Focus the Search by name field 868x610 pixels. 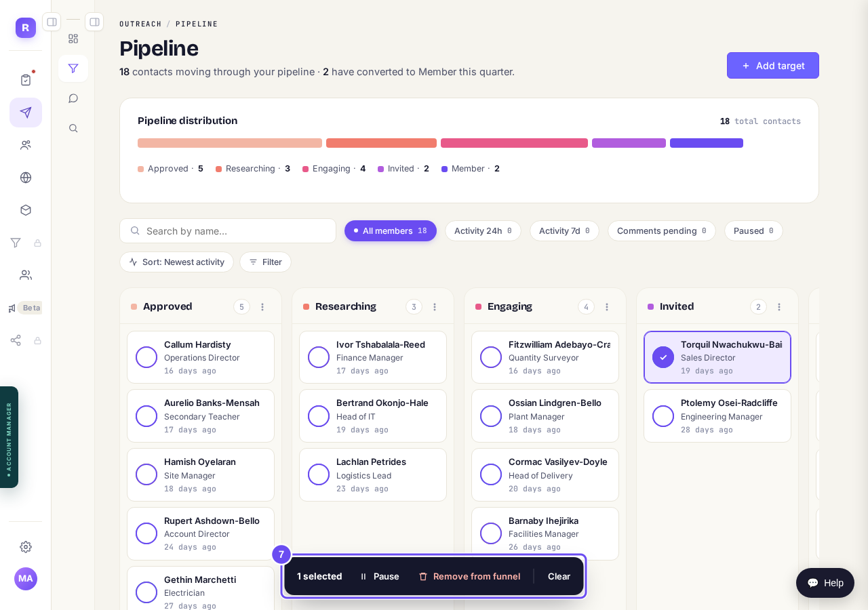228,230
